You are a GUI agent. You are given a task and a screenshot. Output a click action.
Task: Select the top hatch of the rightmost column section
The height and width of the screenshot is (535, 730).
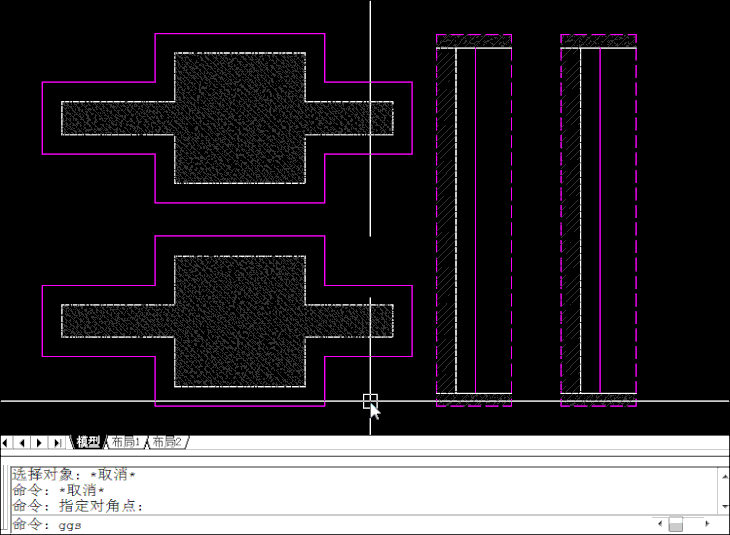[x=598, y=41]
